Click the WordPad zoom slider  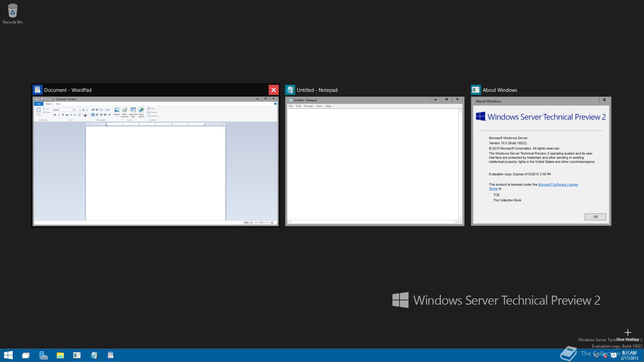262,223
